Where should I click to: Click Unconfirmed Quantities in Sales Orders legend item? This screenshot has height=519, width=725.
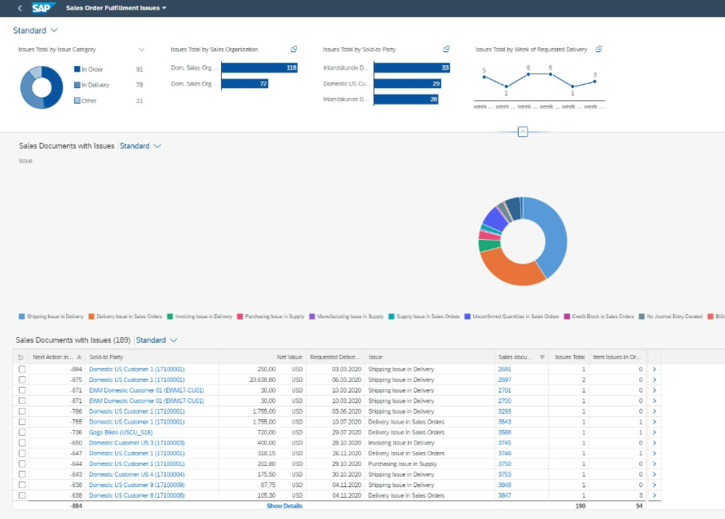(512, 316)
